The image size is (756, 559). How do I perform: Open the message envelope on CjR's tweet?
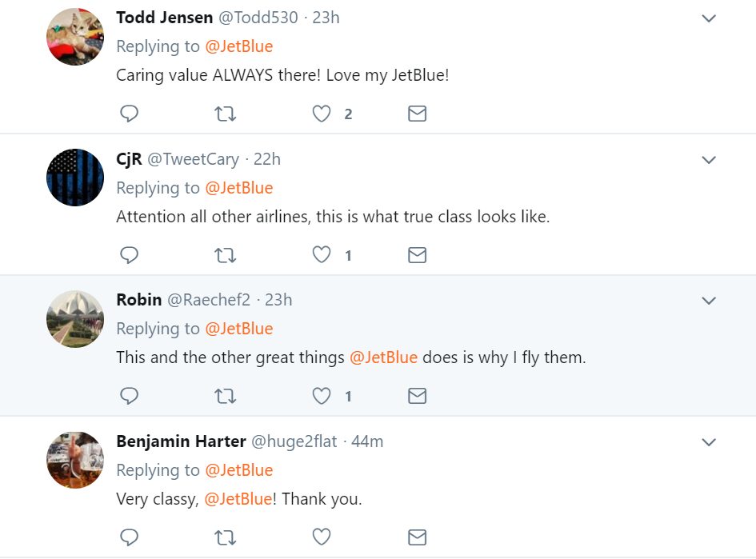coord(417,254)
